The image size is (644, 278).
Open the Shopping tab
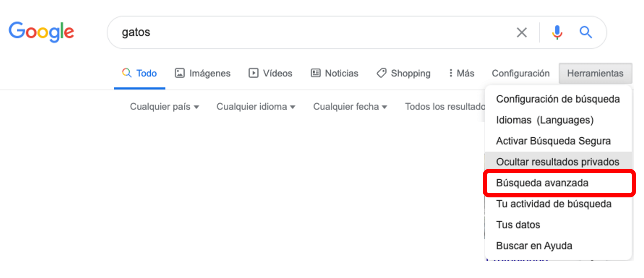[403, 73]
